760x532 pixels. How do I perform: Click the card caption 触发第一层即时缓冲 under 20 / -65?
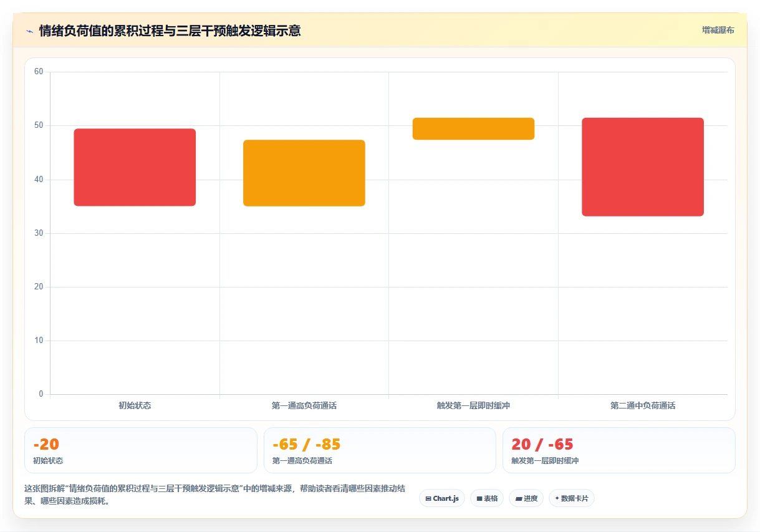click(x=545, y=461)
